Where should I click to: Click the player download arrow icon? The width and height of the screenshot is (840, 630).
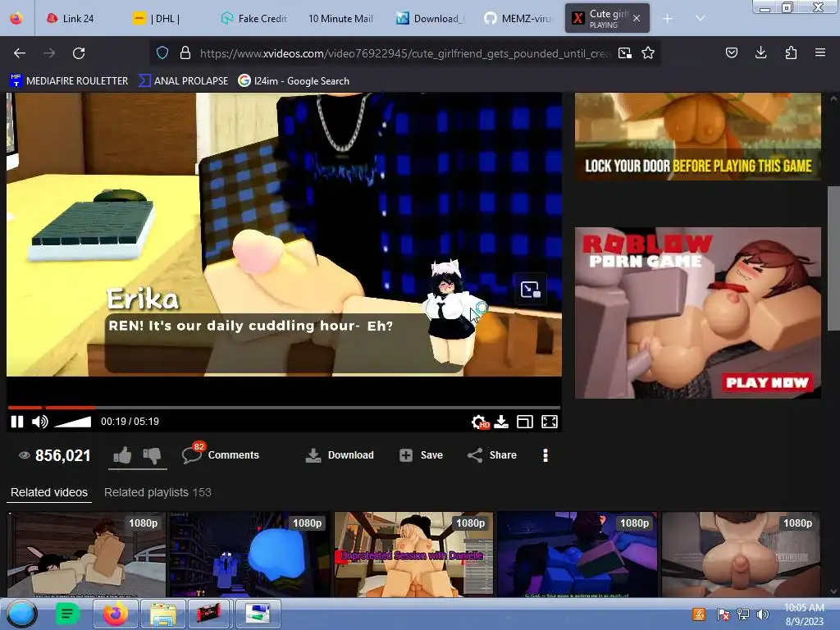[x=501, y=422]
